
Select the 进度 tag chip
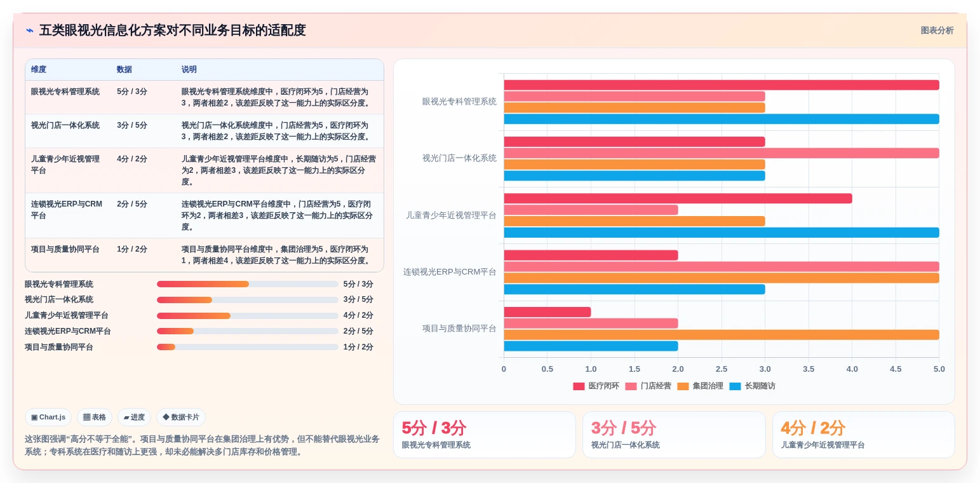click(x=134, y=418)
